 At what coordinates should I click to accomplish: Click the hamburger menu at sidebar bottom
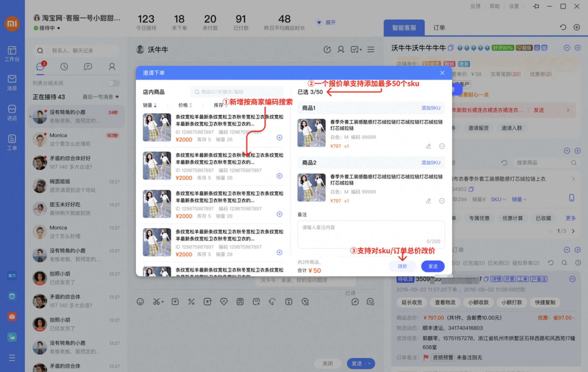(12, 358)
